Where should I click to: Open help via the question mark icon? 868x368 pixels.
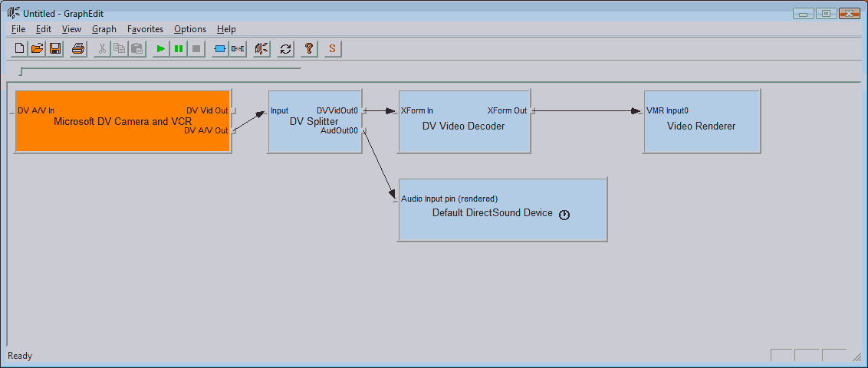(309, 49)
